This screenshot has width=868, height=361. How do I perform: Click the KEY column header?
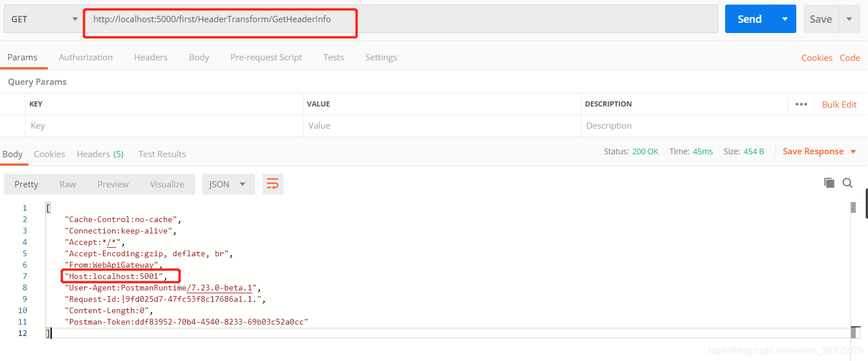[x=36, y=104]
